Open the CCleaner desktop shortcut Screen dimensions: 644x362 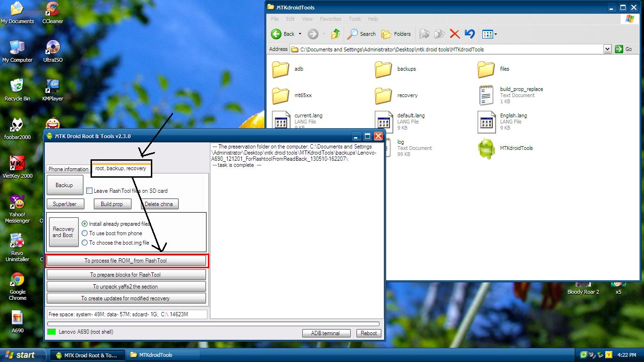point(53,13)
